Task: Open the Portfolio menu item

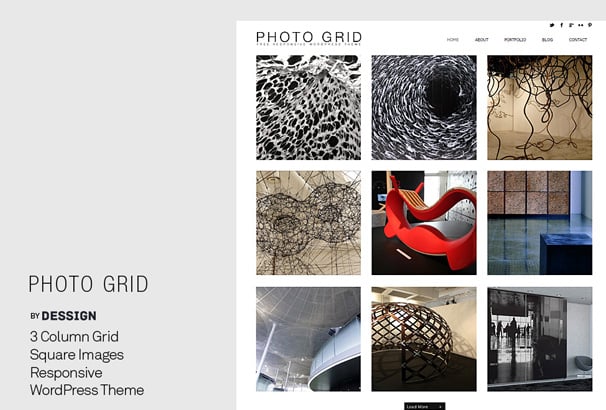Action: point(515,40)
